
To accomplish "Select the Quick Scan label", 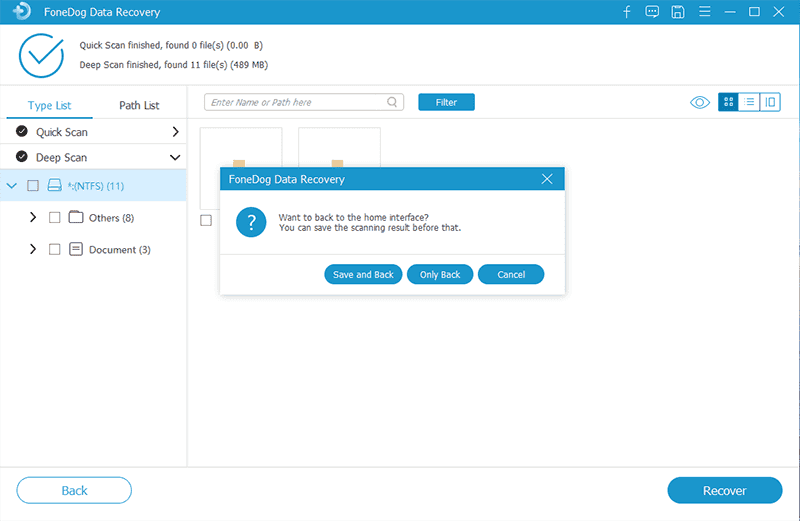I will coord(62,132).
